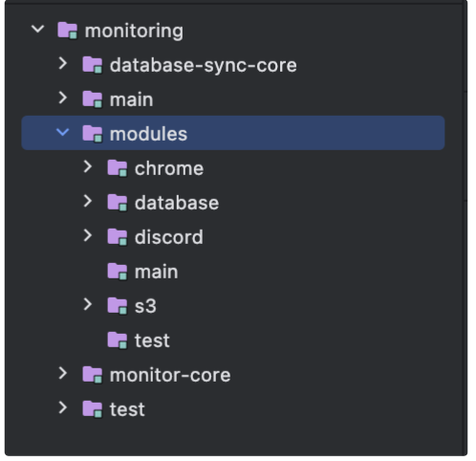The image size is (476, 461).
Task: Collapse the modules folder chevron
Action: coord(63,132)
